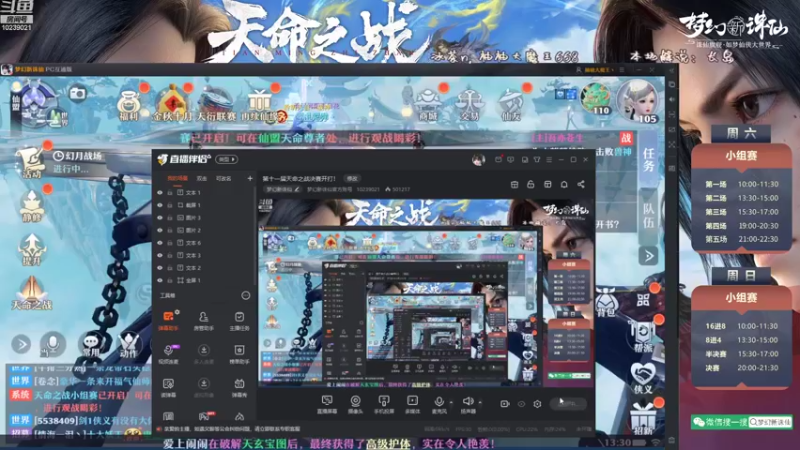Open the 仙友 friends icon in game
The height and width of the screenshot is (450, 800).
(x=509, y=105)
